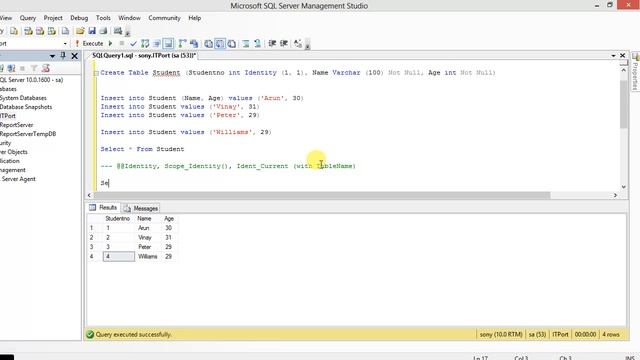The width and height of the screenshot is (640, 360).
Task: Click Specify Values for Template Parameters icon
Action: click(x=298, y=43)
